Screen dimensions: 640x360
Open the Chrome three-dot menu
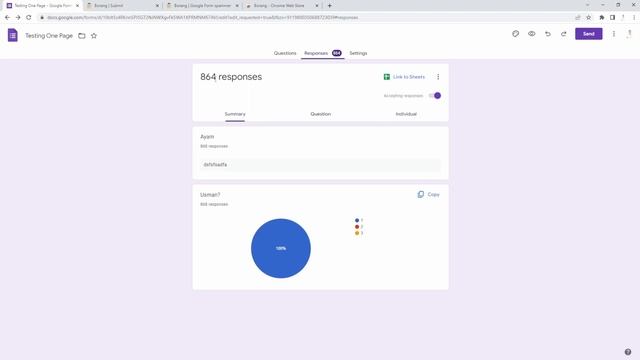pos(634,18)
